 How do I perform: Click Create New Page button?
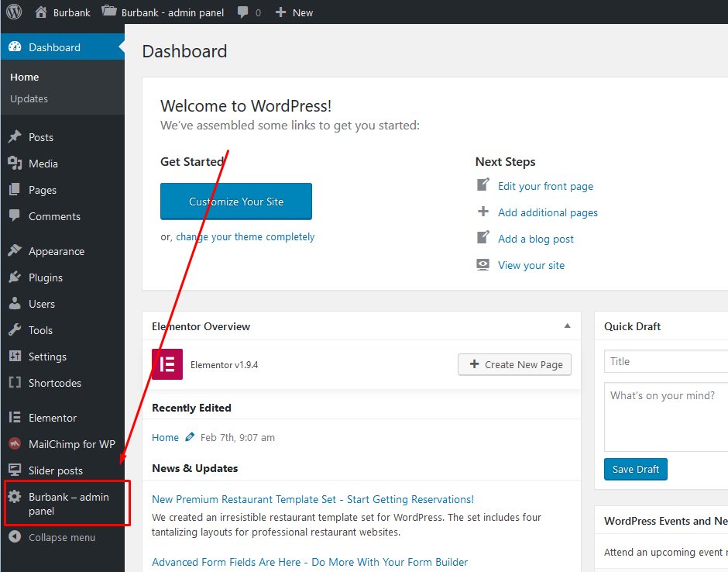pos(515,364)
